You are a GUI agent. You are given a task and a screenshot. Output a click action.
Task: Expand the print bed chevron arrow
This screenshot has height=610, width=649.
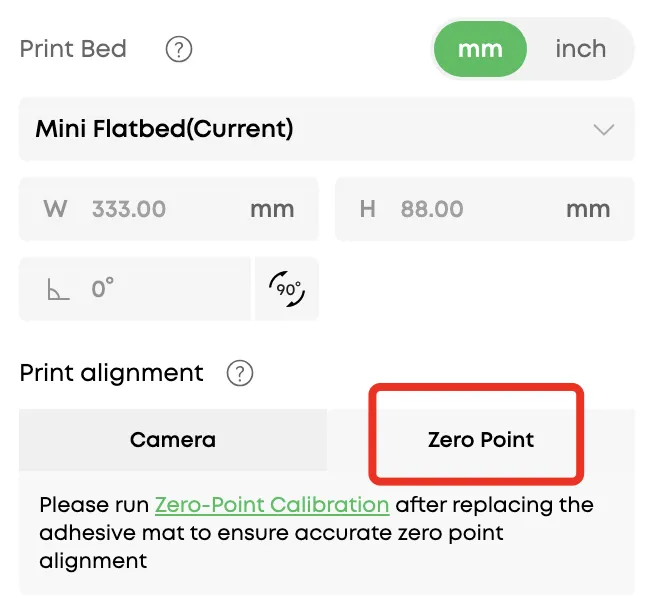(603, 130)
